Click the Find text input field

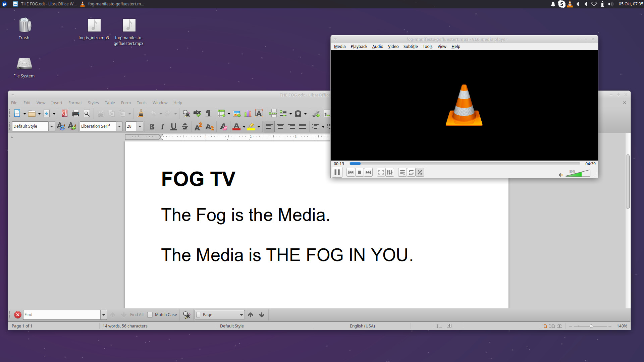(x=62, y=315)
